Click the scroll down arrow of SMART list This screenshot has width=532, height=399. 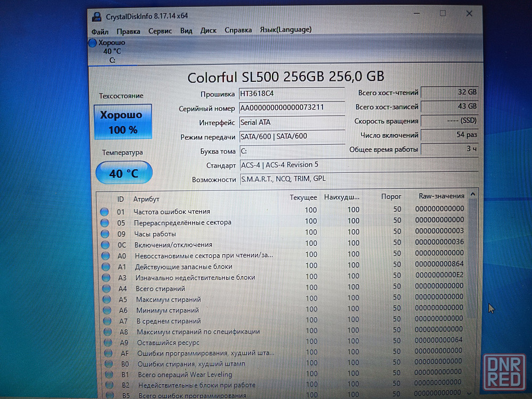click(x=470, y=394)
